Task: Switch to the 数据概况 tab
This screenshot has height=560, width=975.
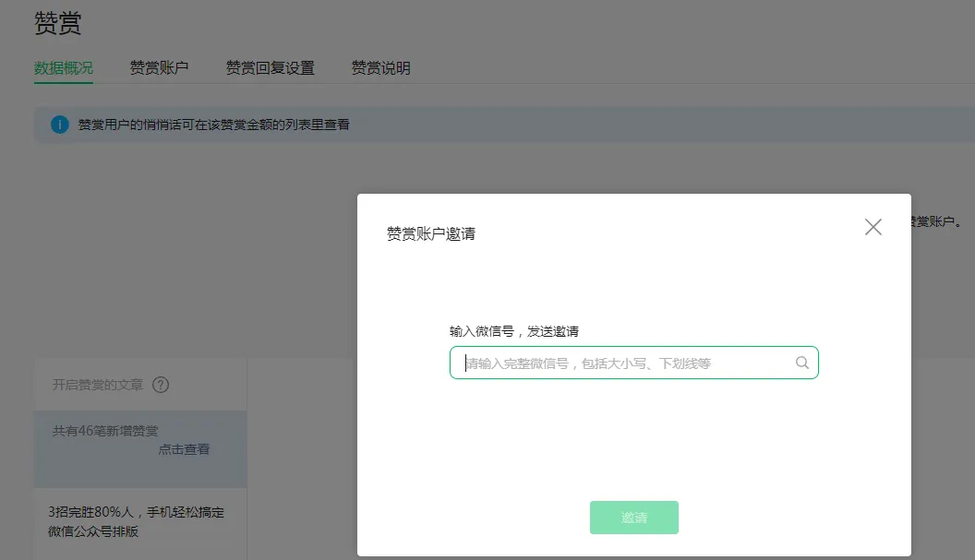Action: point(62,67)
